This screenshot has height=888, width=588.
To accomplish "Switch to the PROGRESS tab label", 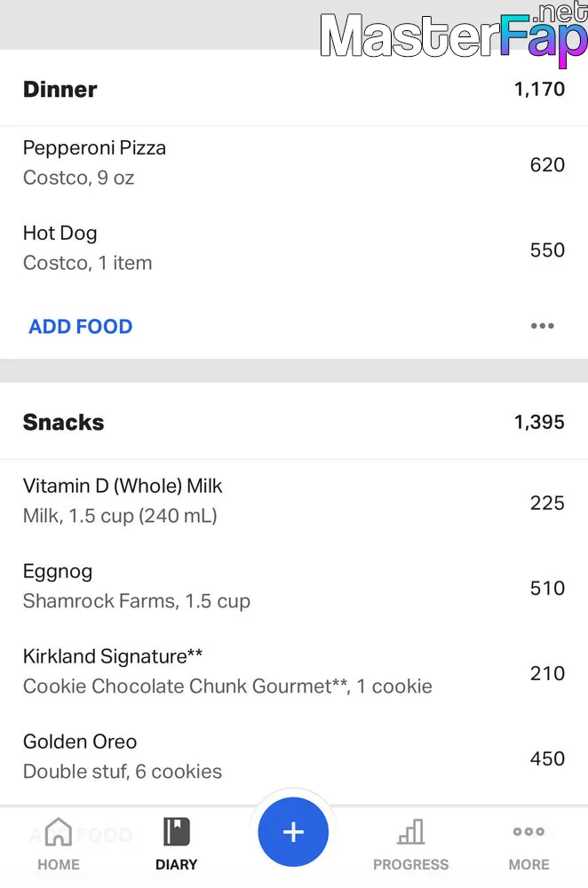I will 410,865.
